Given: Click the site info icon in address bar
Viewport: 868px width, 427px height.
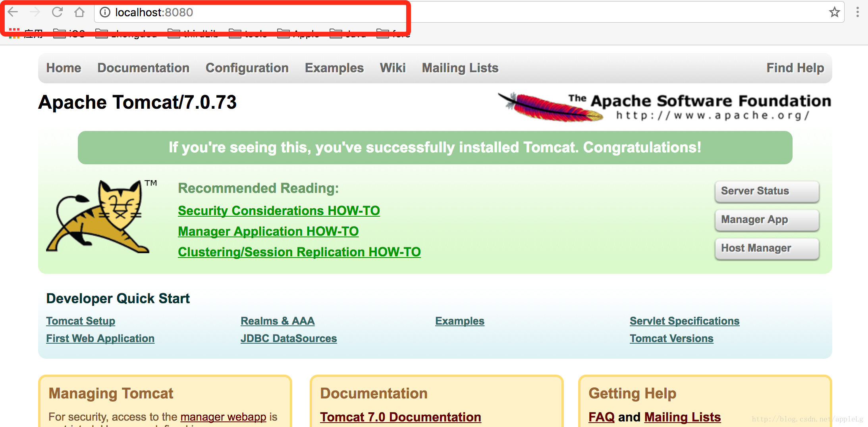Looking at the screenshot, I should click(105, 12).
